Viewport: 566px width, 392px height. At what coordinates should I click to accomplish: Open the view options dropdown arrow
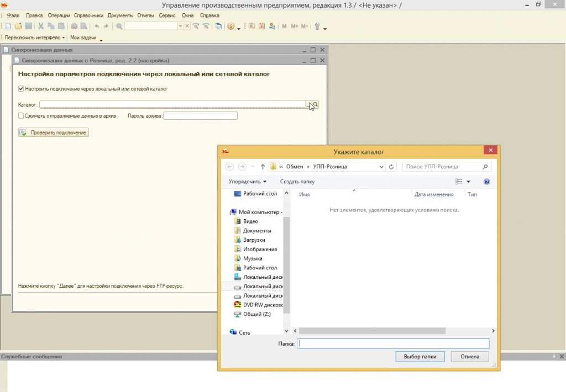click(468, 181)
